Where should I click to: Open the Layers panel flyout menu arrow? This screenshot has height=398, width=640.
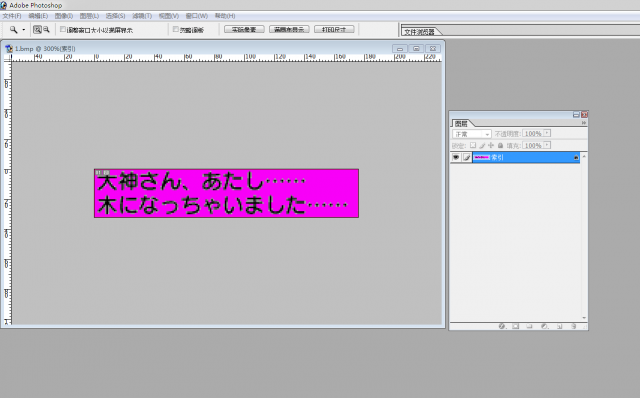[584, 123]
